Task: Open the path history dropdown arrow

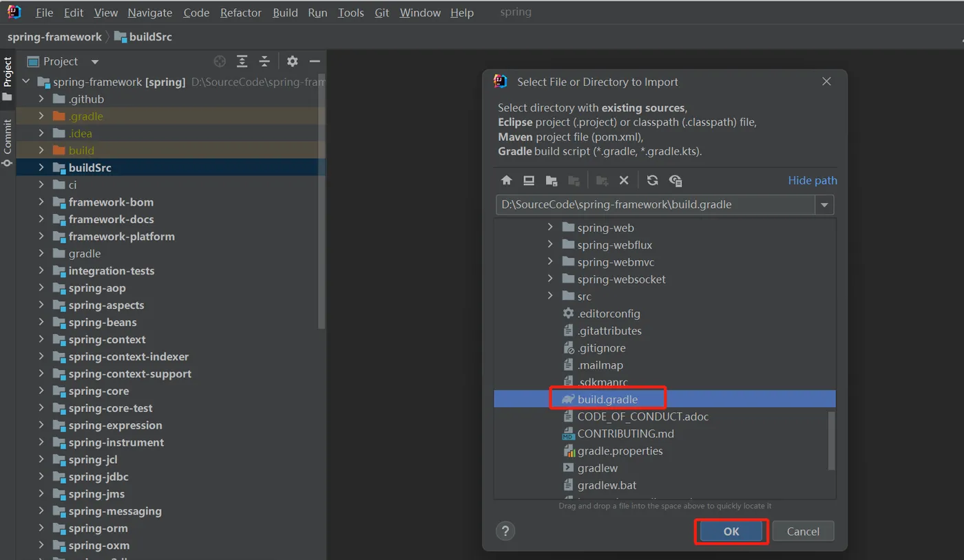Action: (824, 204)
